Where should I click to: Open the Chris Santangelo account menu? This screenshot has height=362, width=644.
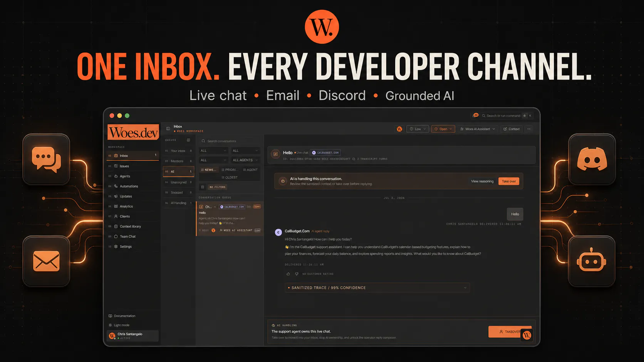(133, 336)
